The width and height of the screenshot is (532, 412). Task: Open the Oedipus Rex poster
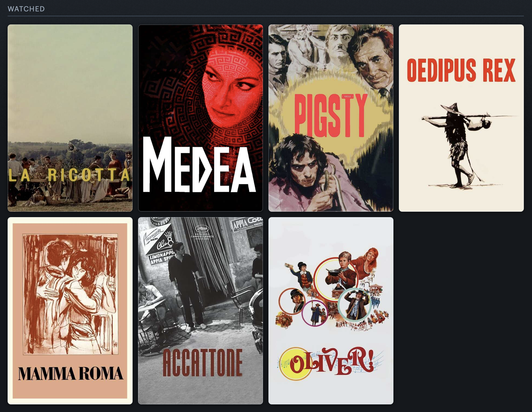[x=461, y=118]
